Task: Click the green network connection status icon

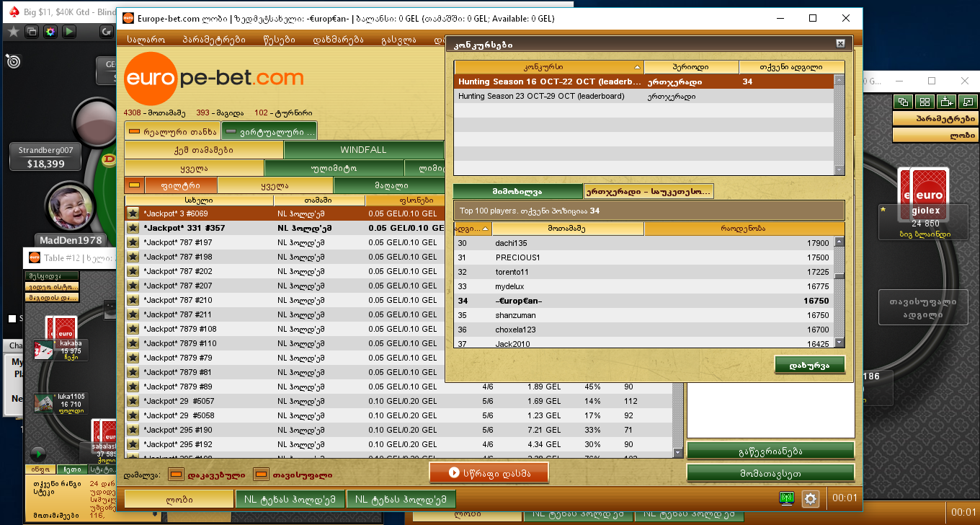Action: 786,498
